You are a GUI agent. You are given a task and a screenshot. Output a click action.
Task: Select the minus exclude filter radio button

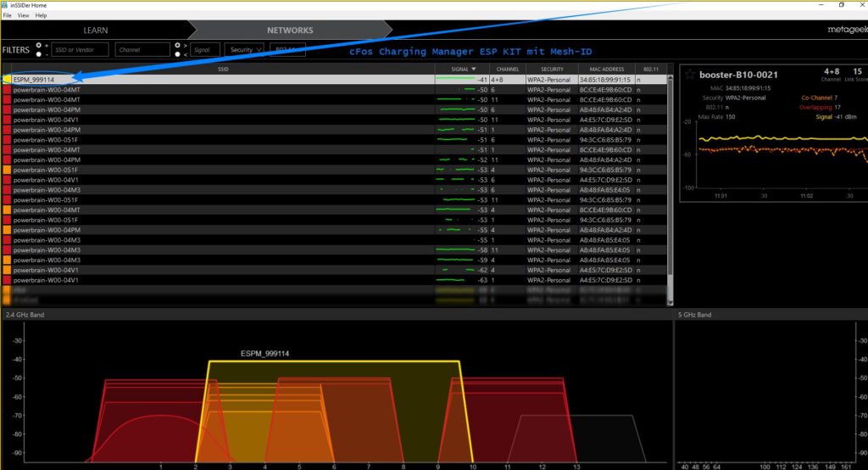(38, 54)
